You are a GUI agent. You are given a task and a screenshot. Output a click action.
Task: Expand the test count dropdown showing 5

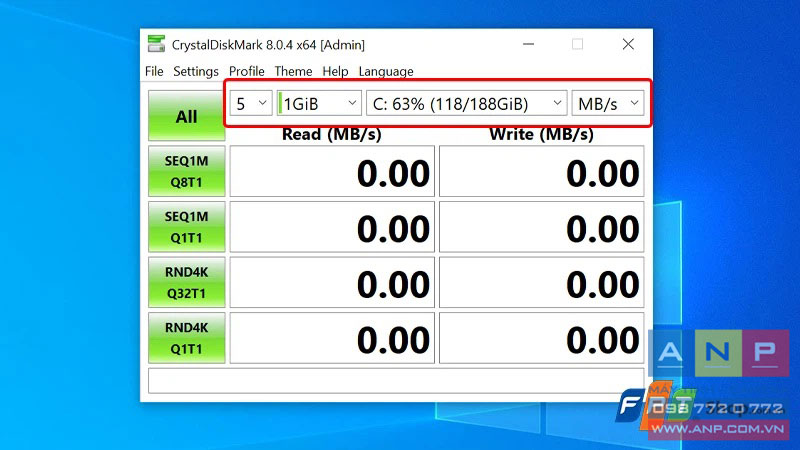pyautogui.click(x=251, y=104)
